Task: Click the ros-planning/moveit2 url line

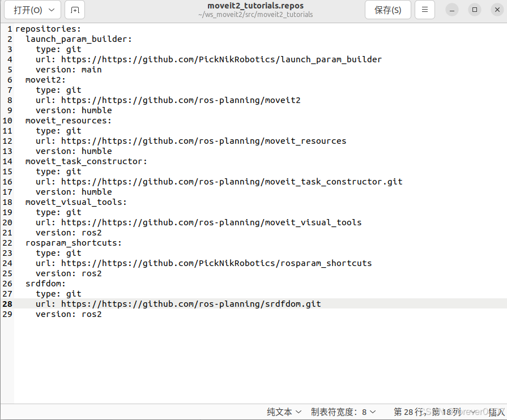Action: tap(168, 100)
